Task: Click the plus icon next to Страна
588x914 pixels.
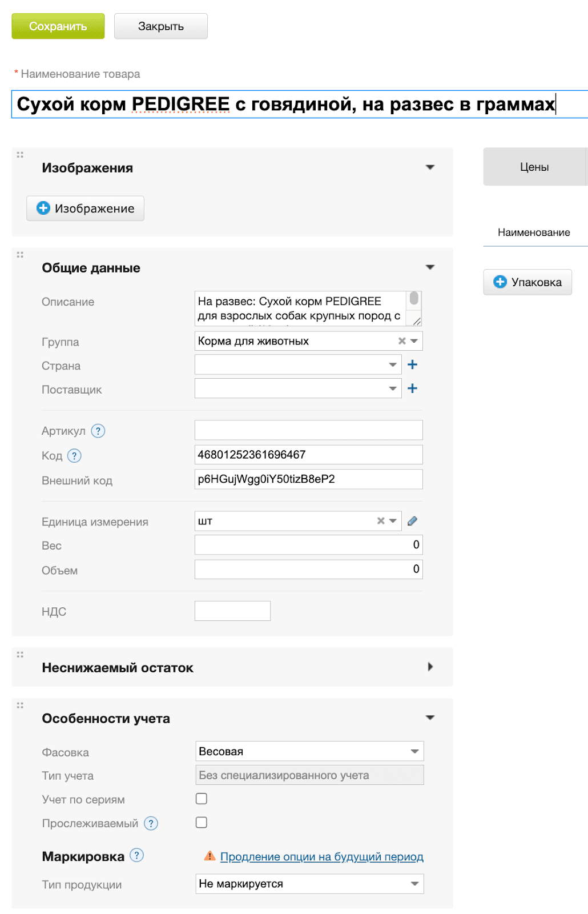Action: (x=412, y=364)
